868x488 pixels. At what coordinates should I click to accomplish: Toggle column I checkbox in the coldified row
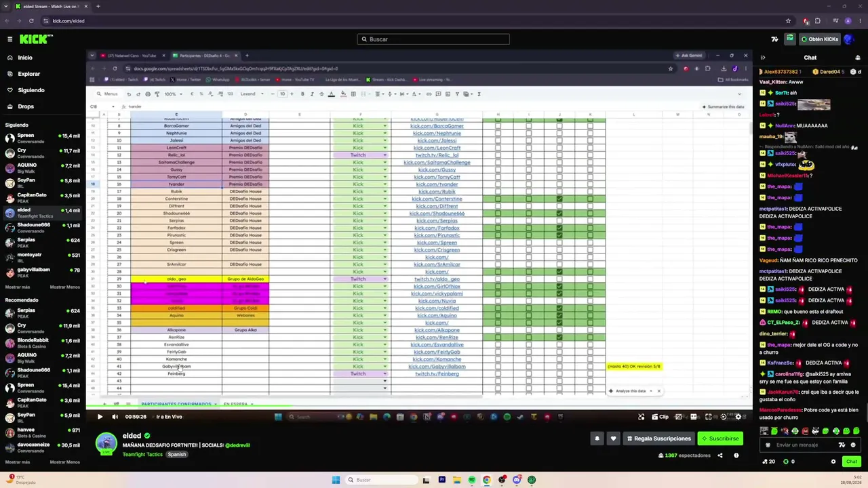529,308
